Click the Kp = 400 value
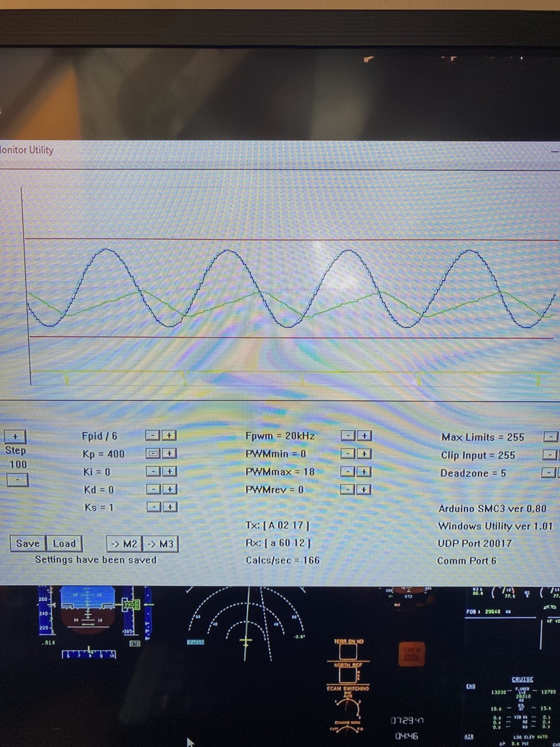The image size is (560, 747). click(103, 454)
